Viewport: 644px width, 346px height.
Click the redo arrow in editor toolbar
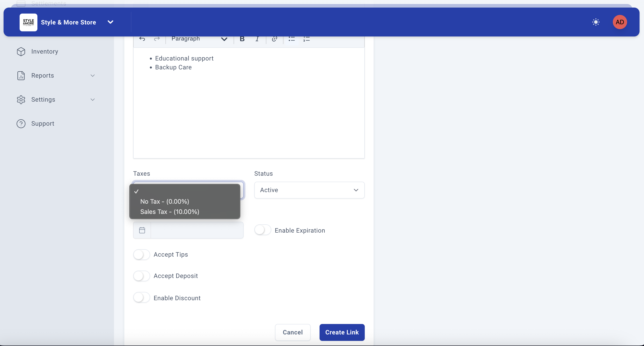(x=157, y=39)
